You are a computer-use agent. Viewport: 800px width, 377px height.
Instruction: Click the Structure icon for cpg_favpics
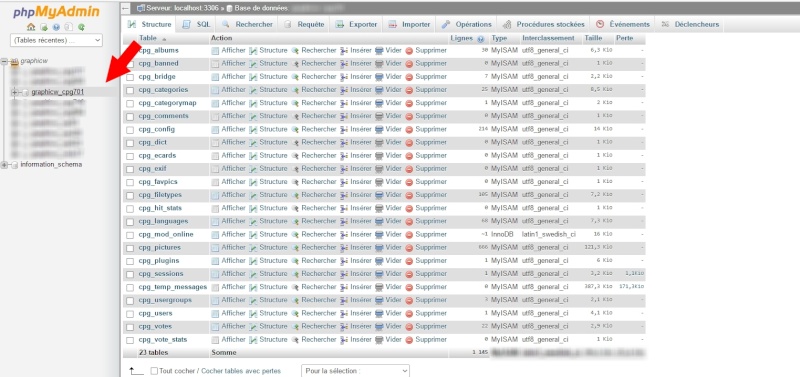tap(253, 182)
